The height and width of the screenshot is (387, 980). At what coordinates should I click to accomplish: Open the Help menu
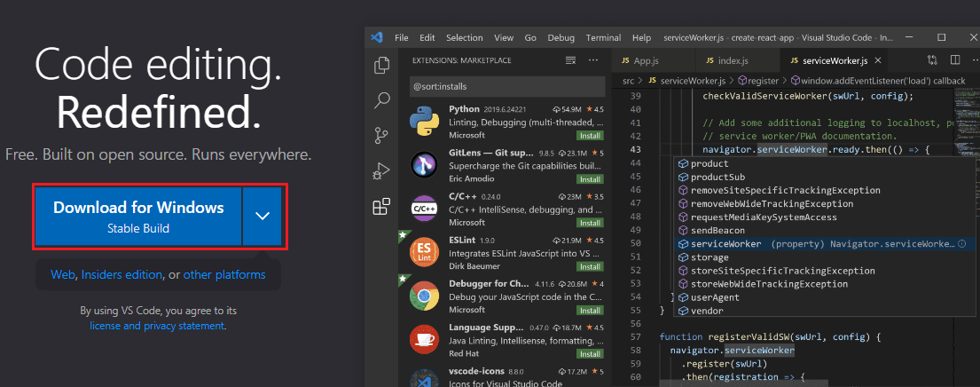coord(641,37)
